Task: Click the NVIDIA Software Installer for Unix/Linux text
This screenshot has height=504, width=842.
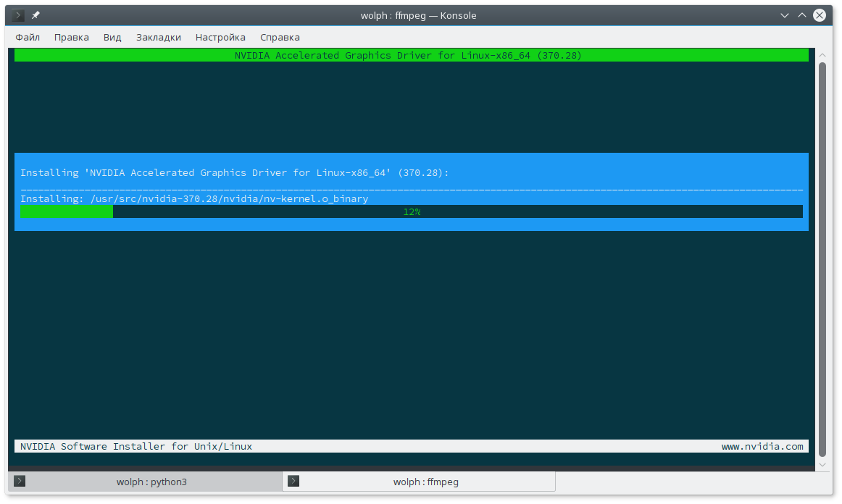Action: coord(136,446)
